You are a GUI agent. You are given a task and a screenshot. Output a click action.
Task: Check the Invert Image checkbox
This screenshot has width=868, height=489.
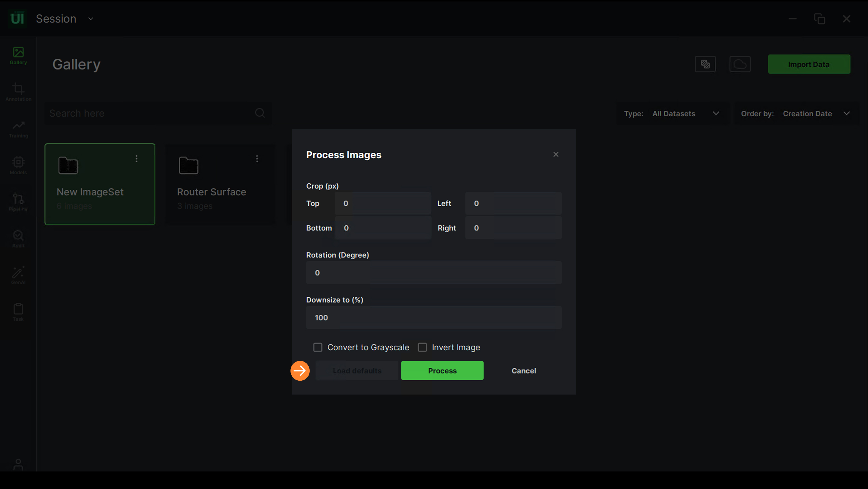coord(422,347)
